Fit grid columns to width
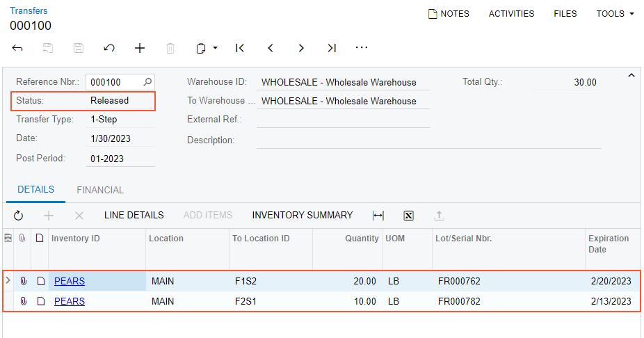 (378, 216)
